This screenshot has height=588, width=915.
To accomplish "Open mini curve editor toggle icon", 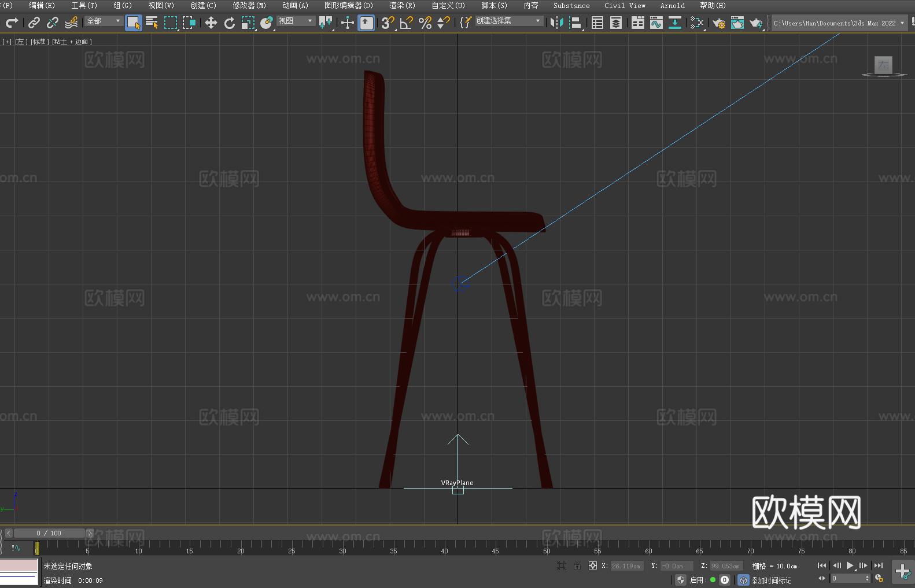I will pyautogui.click(x=16, y=548).
